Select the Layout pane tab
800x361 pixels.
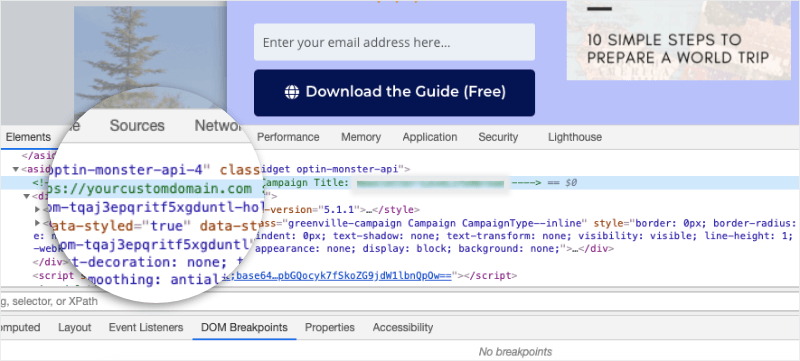click(x=74, y=327)
